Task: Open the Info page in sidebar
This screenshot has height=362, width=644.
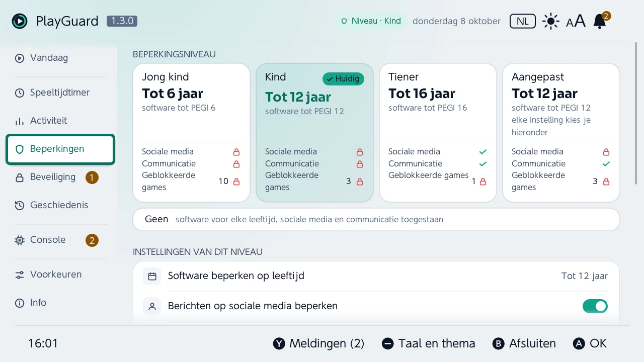Action: 60,303
